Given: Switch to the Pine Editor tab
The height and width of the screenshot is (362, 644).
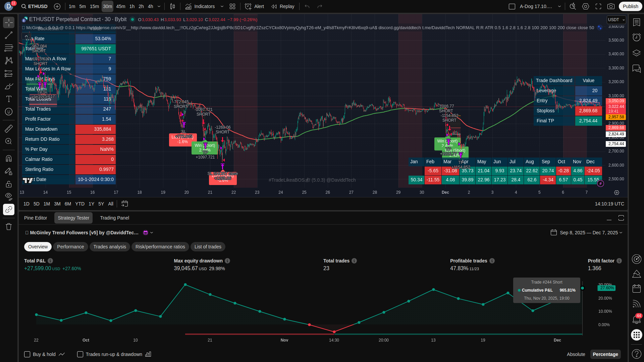Looking at the screenshot, I should pos(36,218).
